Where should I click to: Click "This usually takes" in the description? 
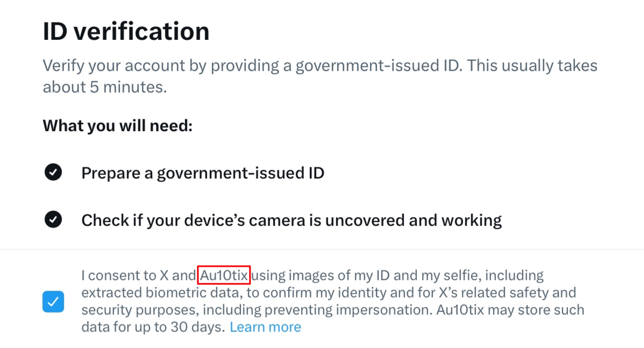(532, 66)
